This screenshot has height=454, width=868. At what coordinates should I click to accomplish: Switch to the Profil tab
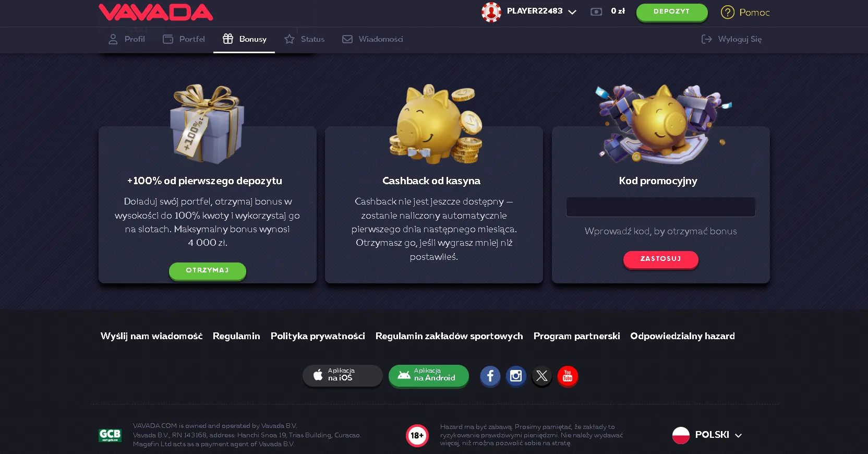pos(126,39)
